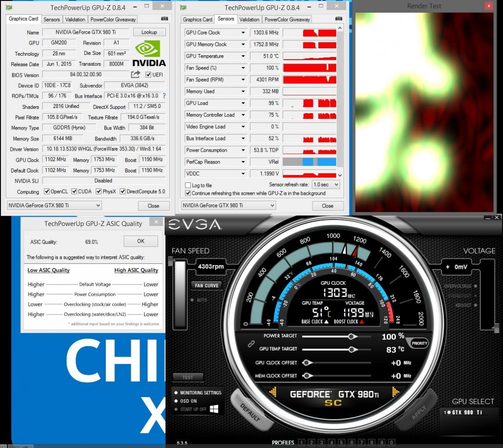Toggle the DirectCompute 5.0 checkbox
This screenshot has height=448, width=503.
coord(122,191)
